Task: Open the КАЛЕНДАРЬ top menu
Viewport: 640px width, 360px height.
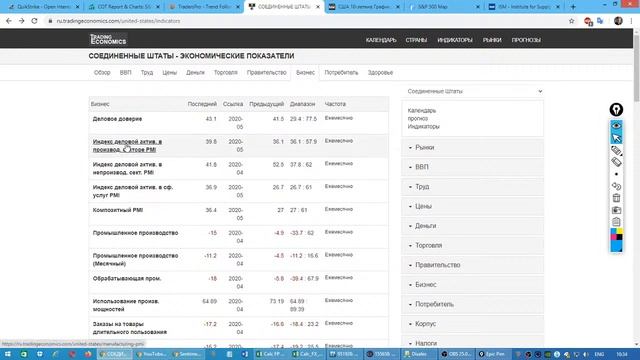Action: (381, 40)
